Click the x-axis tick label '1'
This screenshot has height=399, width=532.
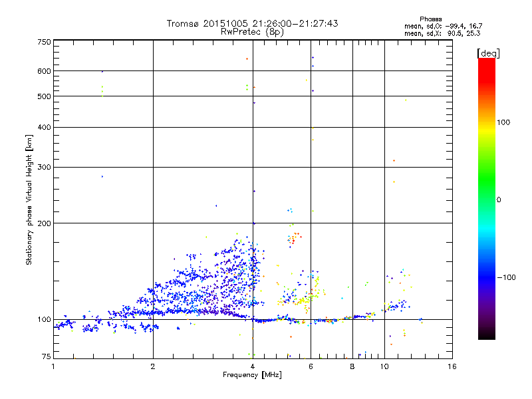pyautogui.click(x=53, y=366)
